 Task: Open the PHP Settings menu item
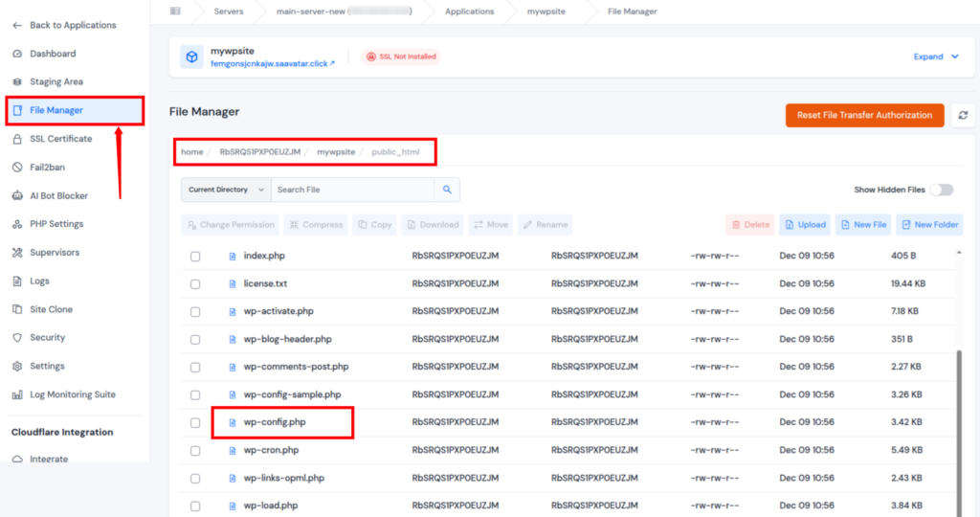(56, 224)
